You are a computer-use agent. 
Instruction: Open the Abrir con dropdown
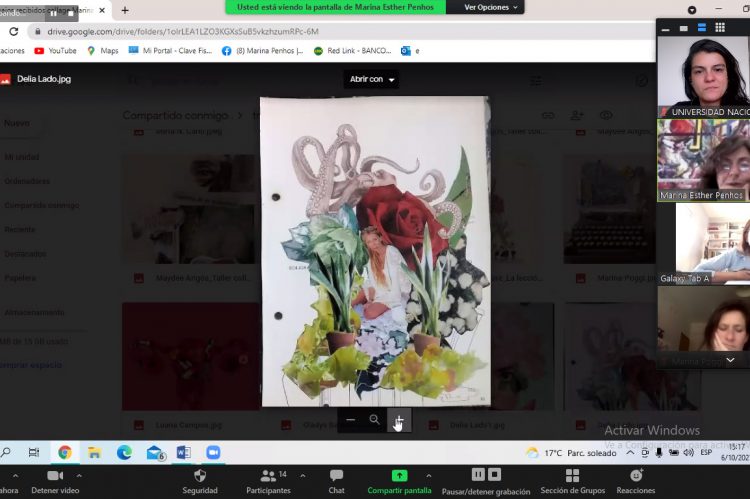point(371,79)
